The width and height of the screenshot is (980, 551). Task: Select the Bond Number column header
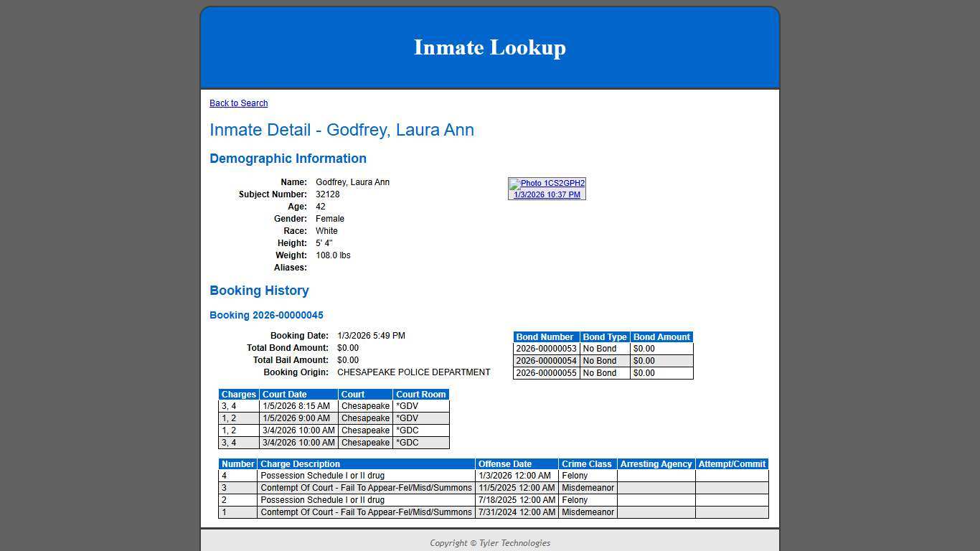[x=545, y=336]
